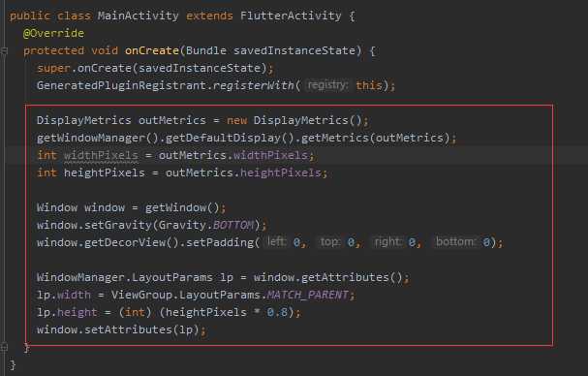Click the 0.8 multiplier value
This screenshot has width=588, height=376.
coord(277,312)
